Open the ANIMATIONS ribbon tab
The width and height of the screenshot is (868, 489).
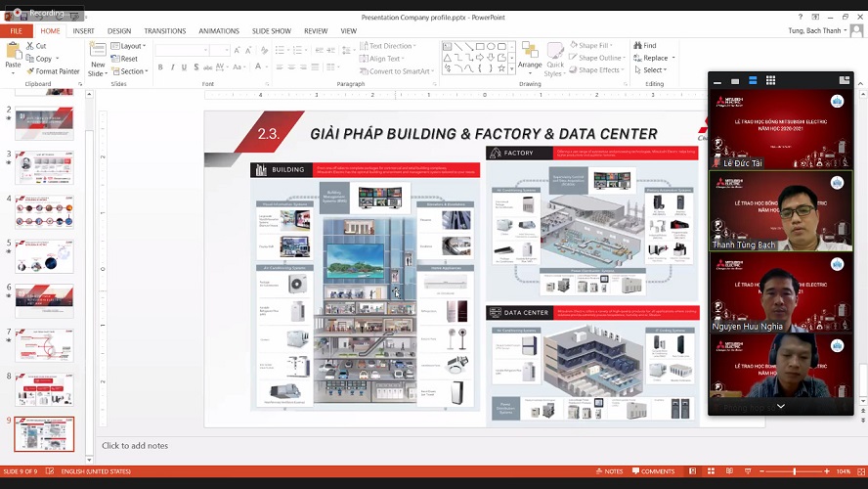[218, 31]
